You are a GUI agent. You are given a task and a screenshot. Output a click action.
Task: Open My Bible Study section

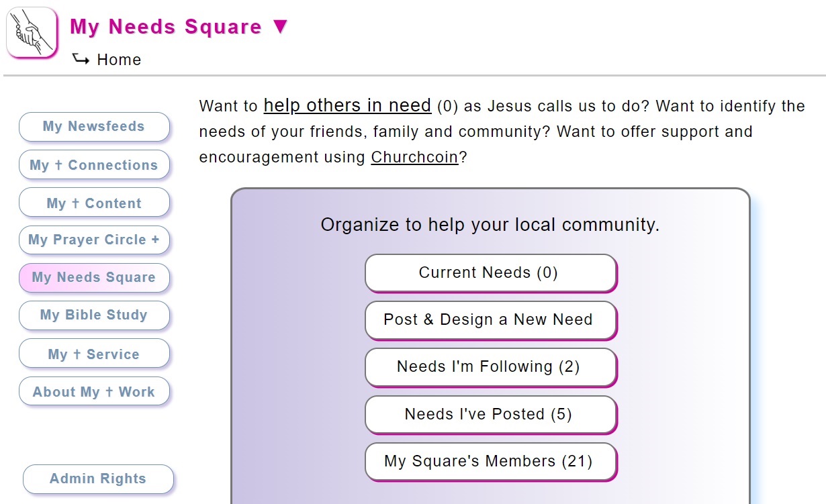coord(94,315)
